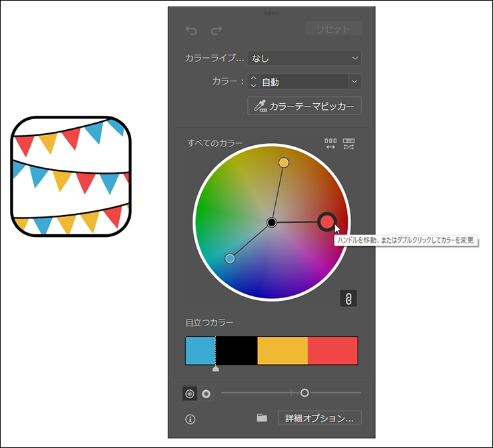This screenshot has width=493, height=448.
Task: Enable saturation and hue wheel display
Action: (x=190, y=394)
